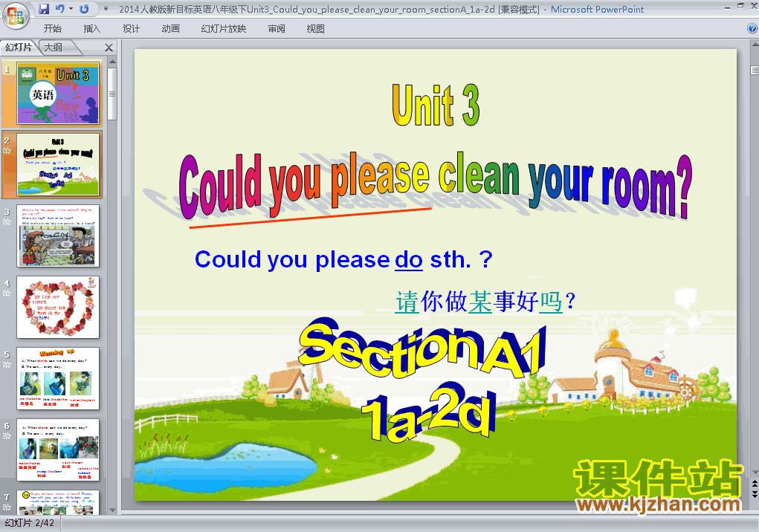Click the 'Could you please do sth.?' text
The image size is (759, 532).
(x=343, y=260)
